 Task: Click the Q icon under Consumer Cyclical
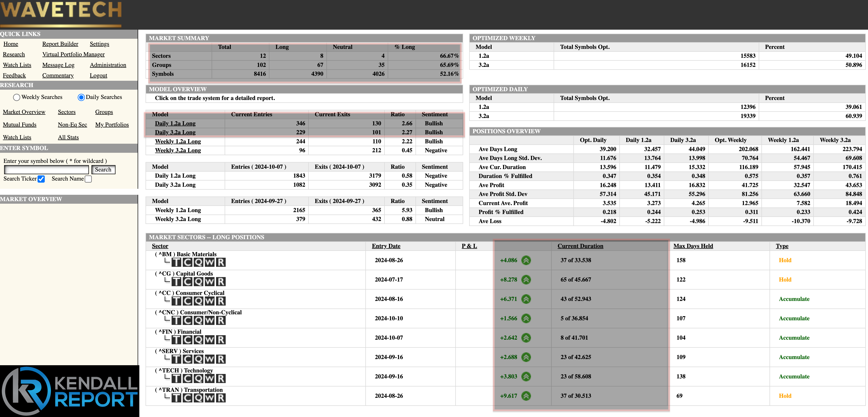point(199,301)
